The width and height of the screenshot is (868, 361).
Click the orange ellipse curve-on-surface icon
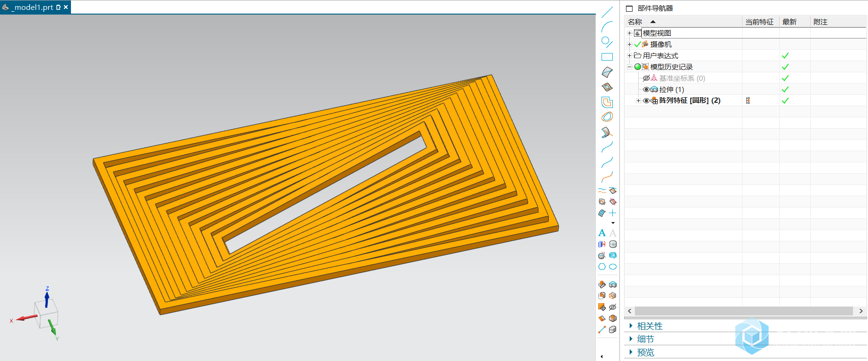tap(607, 117)
